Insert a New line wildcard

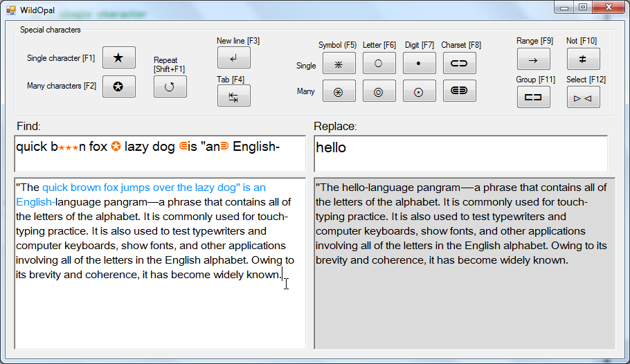point(233,57)
